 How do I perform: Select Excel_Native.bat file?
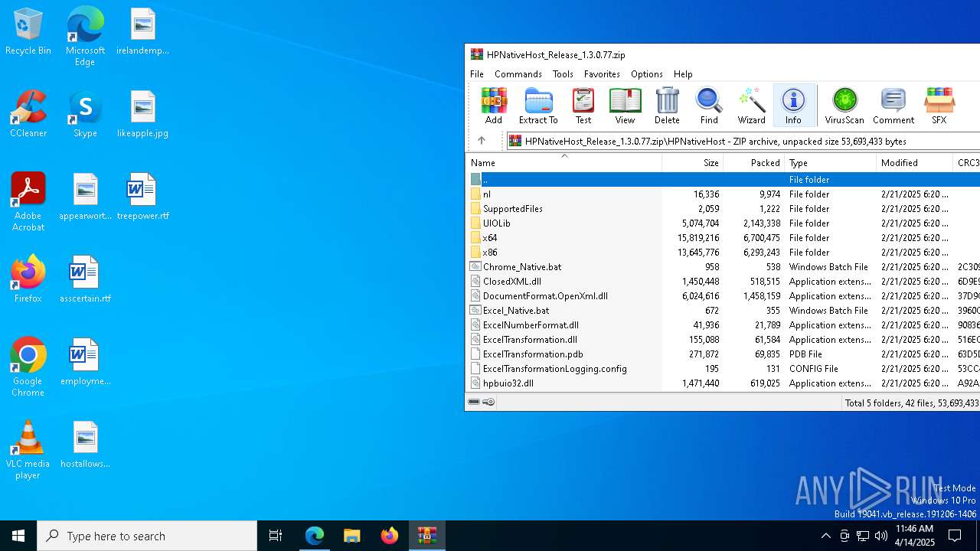[x=723, y=310]
